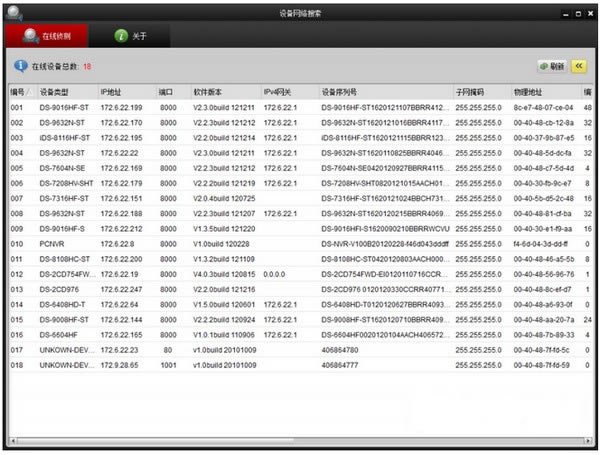Viewport: 600px width, 455px height.
Task: Open the 在线侦测 tab
Action: [47, 36]
